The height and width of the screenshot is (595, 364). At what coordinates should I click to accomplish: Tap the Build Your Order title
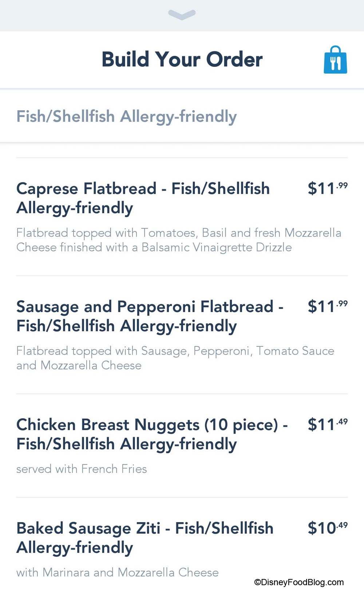(x=182, y=59)
